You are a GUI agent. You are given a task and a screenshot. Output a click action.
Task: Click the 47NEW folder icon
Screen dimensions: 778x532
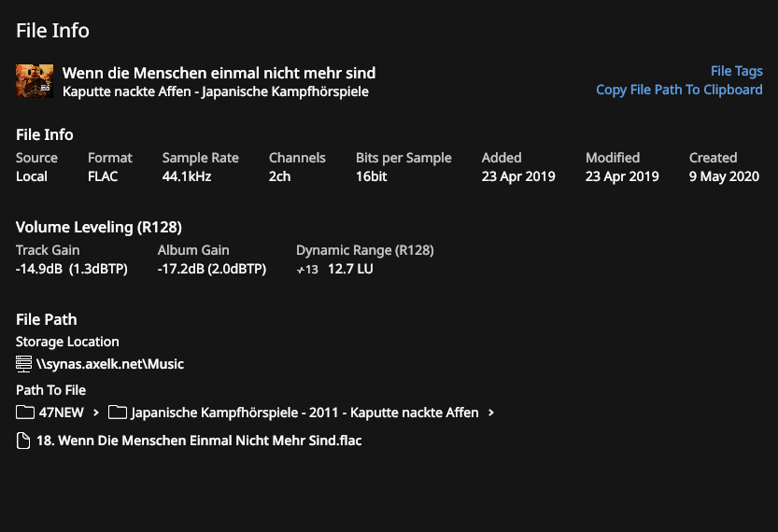25,412
